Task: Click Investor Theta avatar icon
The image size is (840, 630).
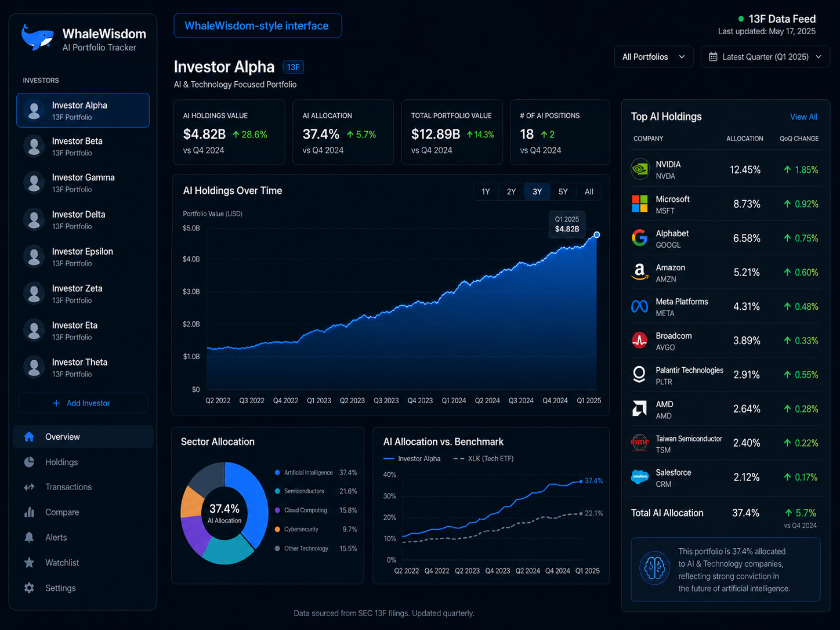Action: [34, 367]
